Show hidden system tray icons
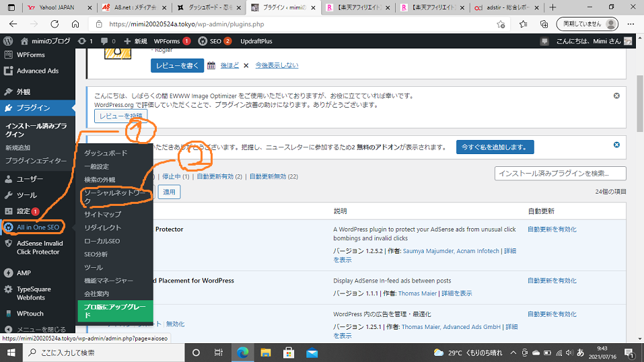This screenshot has height=362, width=644. 513,353
